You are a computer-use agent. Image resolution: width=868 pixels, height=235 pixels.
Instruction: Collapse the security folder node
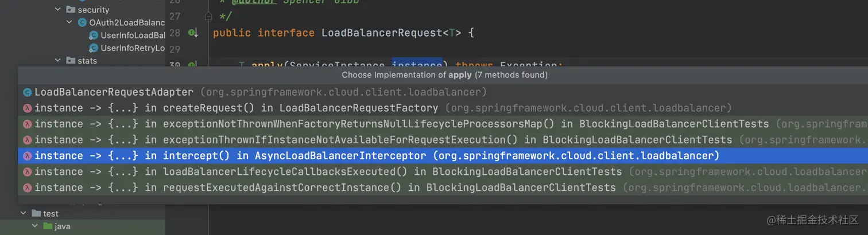click(x=58, y=10)
